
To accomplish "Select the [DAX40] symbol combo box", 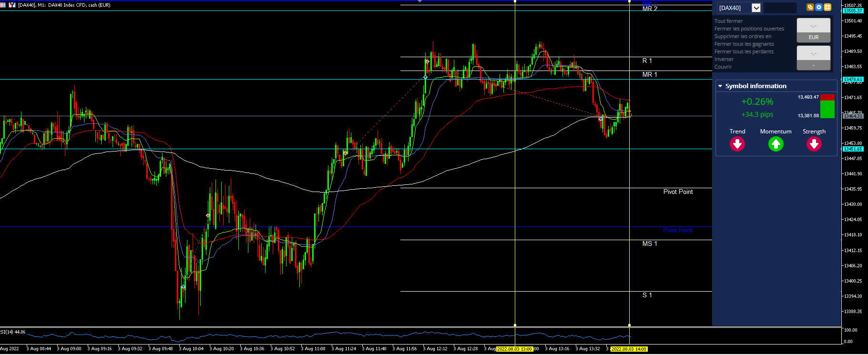I will pyautogui.click(x=738, y=8).
